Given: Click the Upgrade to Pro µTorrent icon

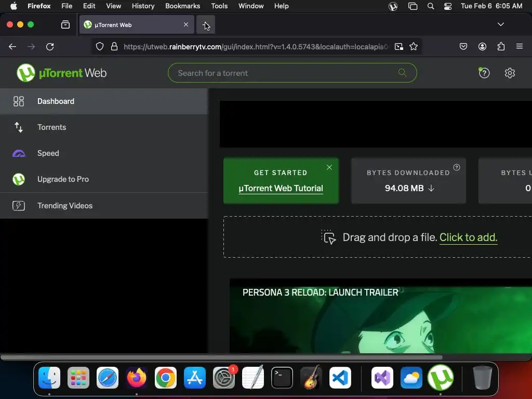Looking at the screenshot, I should tap(19, 179).
